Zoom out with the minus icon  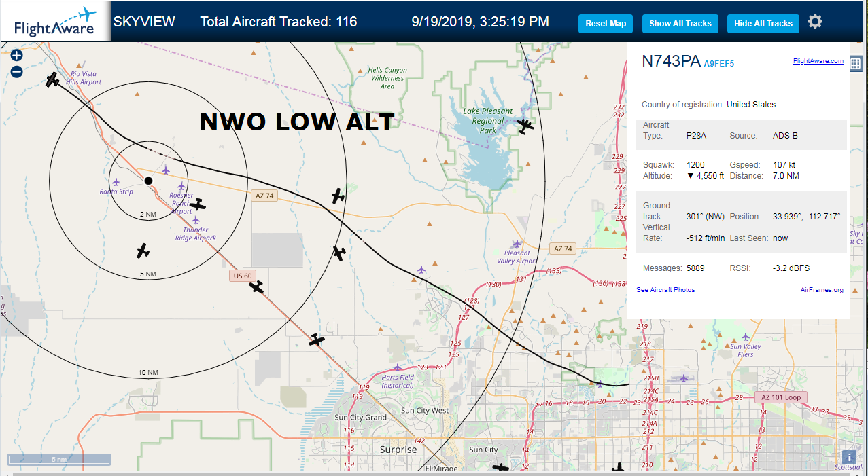tap(17, 71)
